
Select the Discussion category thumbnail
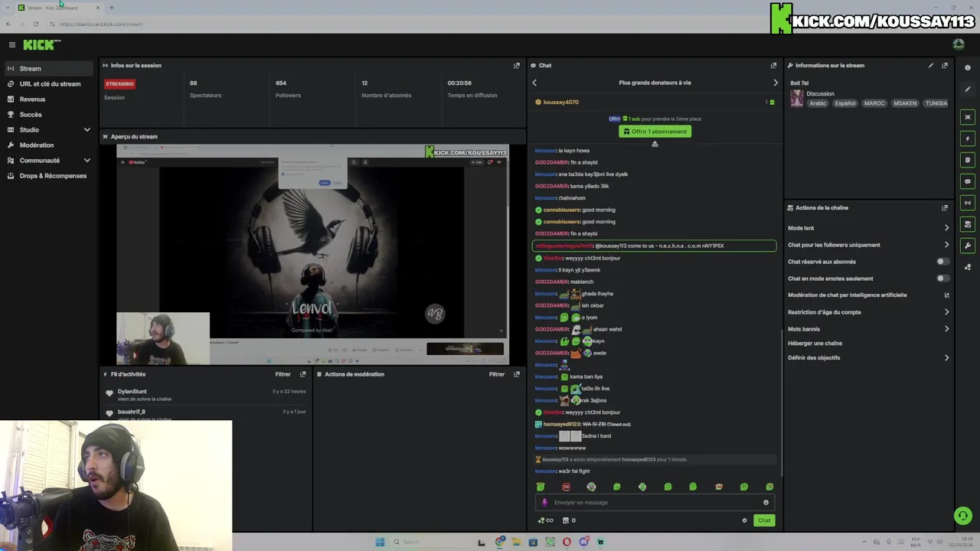(797, 98)
